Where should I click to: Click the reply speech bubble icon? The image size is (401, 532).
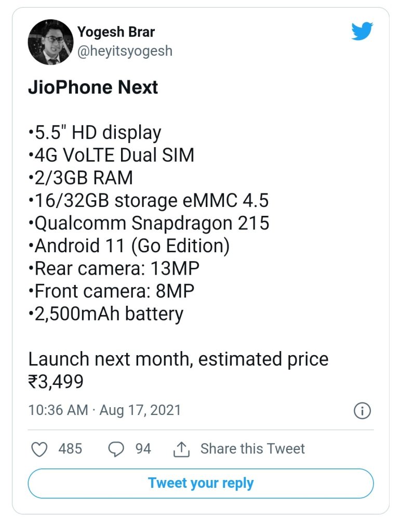(116, 449)
